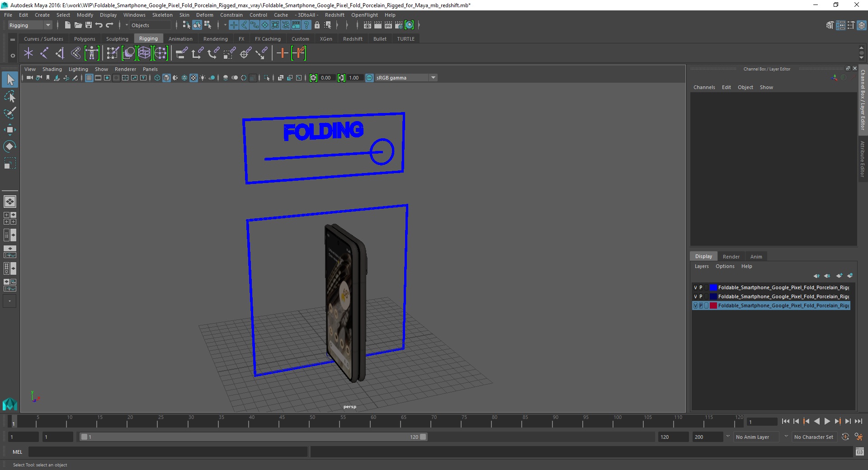Click the Create Locator shelf icon

click(x=28, y=53)
